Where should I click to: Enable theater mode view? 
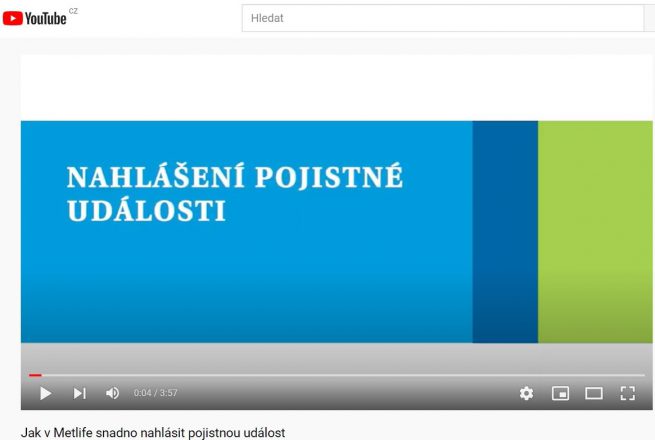(594, 393)
